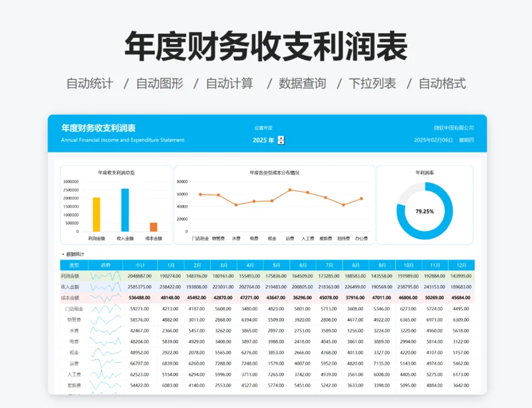Select the 门店租金 row label
This screenshot has width=532, height=408.
(74, 309)
